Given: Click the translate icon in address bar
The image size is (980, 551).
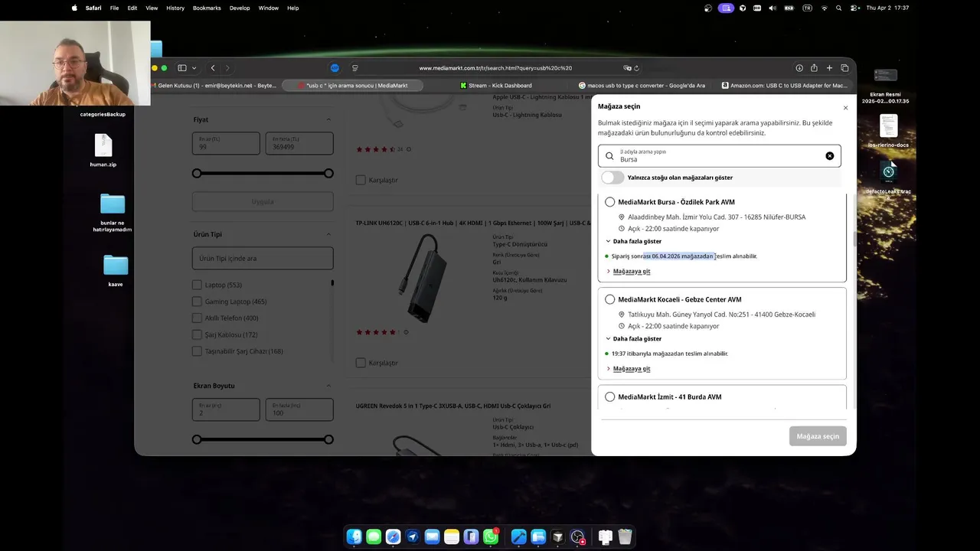Looking at the screenshot, I should 627,68.
